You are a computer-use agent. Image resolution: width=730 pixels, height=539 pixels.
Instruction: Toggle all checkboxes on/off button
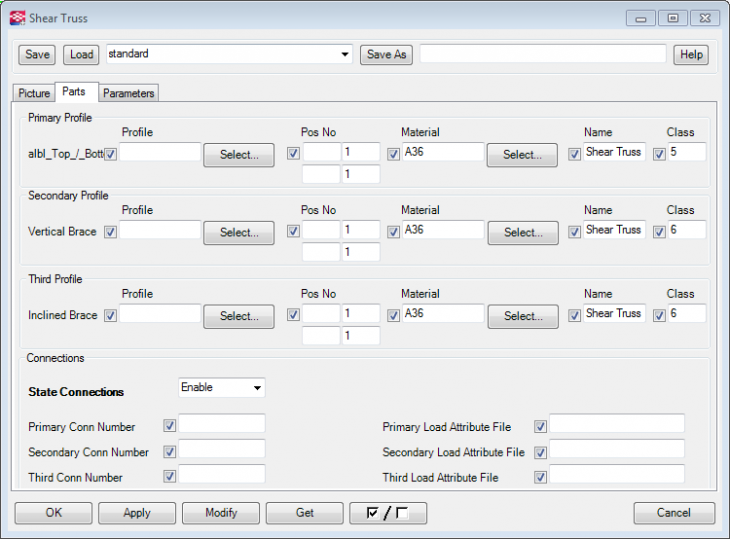[387, 513]
